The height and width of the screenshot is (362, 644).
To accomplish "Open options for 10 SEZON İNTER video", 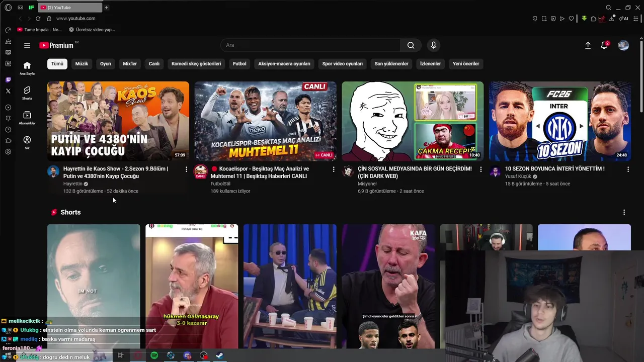I will click(x=628, y=169).
